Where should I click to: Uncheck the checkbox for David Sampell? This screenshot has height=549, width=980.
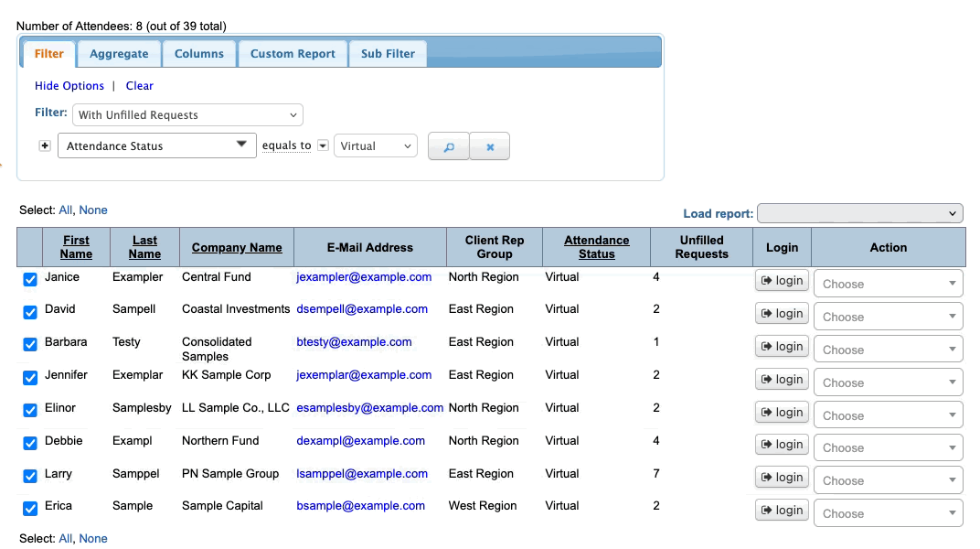[x=30, y=313]
